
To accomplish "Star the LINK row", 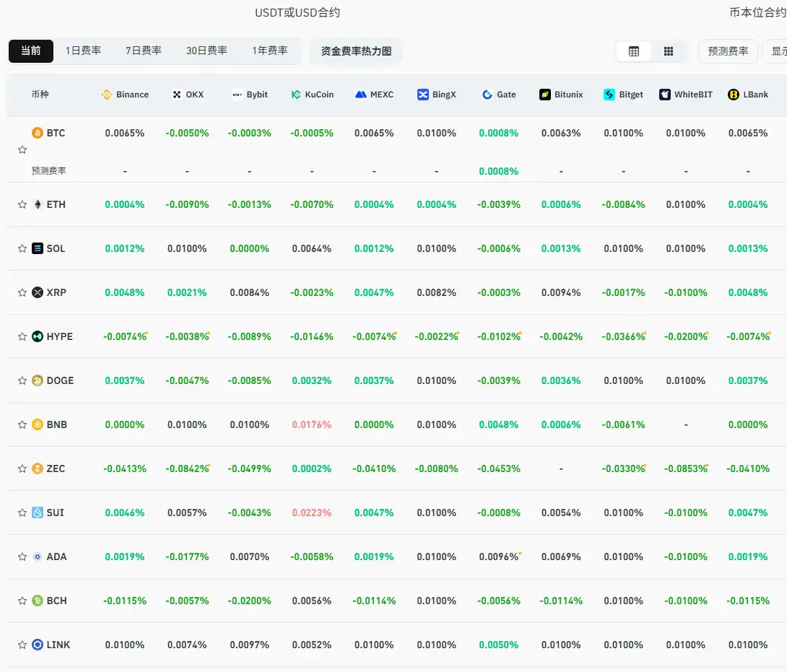I will coord(22,645).
